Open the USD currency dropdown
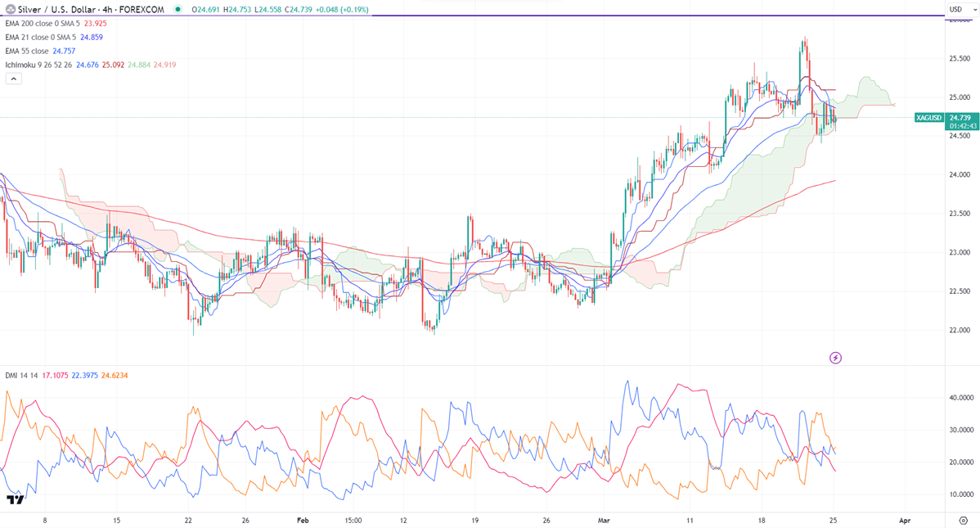The width and height of the screenshot is (980, 528). (x=961, y=9)
